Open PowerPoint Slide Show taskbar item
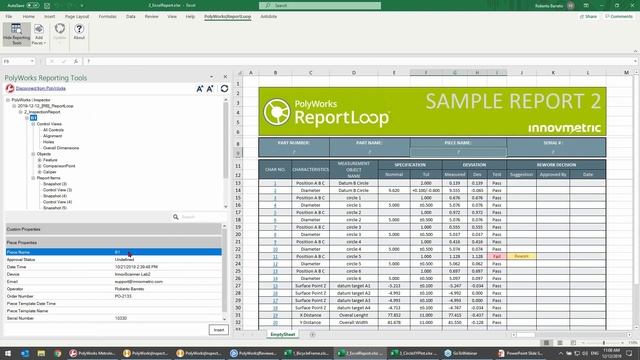 [x=520, y=353]
